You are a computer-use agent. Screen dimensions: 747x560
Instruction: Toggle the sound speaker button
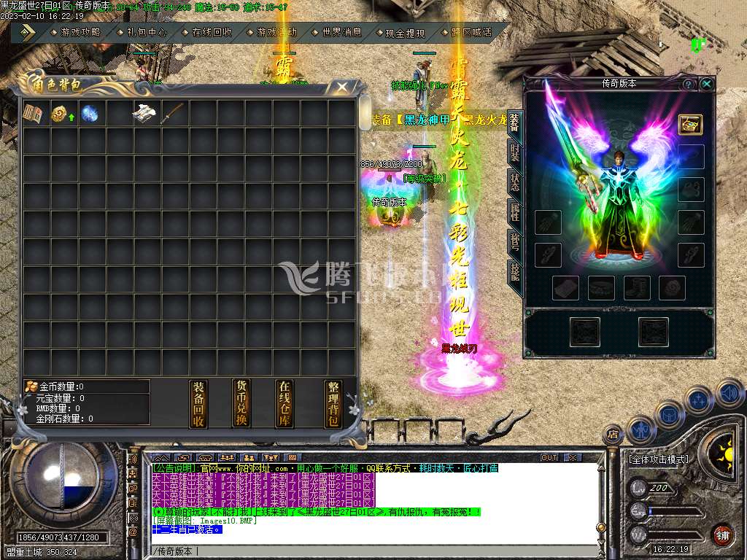729,393
